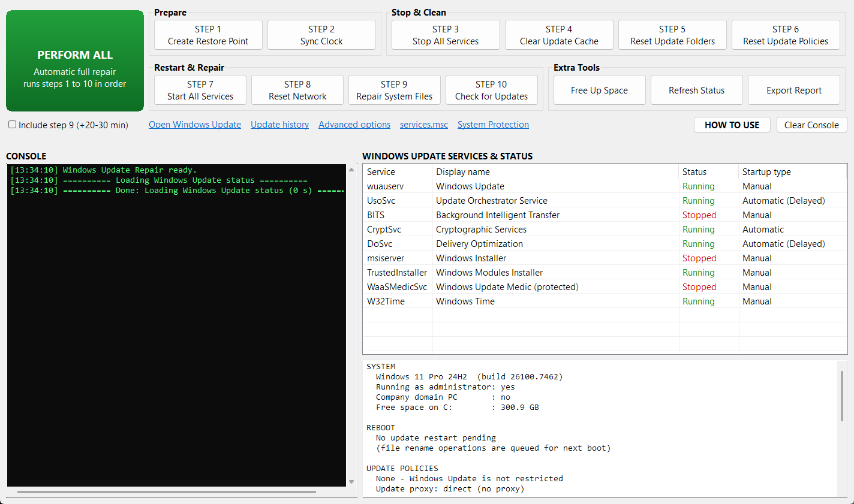Select the DoSvc service row
The width and height of the screenshot is (854, 504).
coord(605,244)
